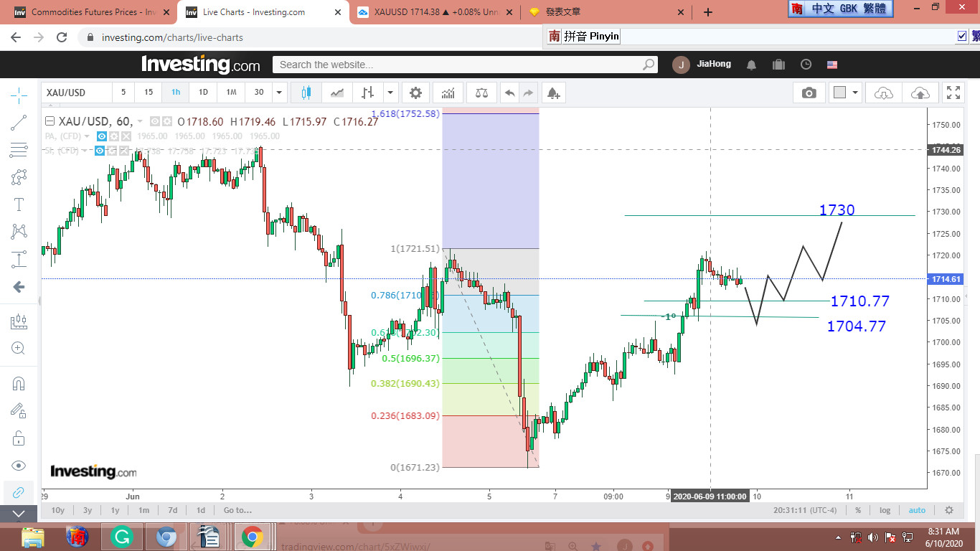The width and height of the screenshot is (980, 551).
Task: Switch to 15 minute interval
Action: coord(149,93)
